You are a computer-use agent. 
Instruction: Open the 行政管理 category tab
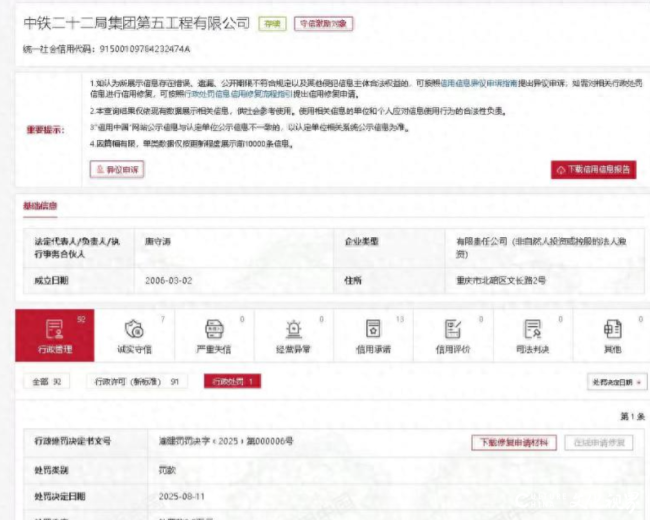click(x=55, y=335)
